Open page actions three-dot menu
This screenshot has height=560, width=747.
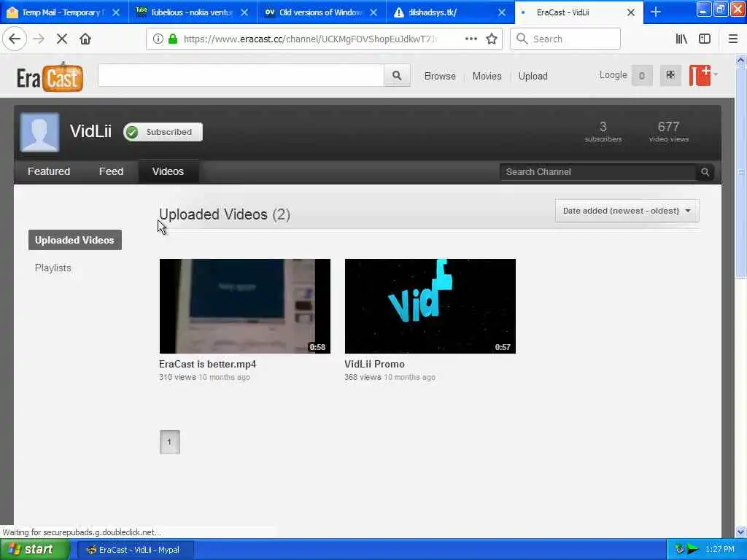(471, 39)
